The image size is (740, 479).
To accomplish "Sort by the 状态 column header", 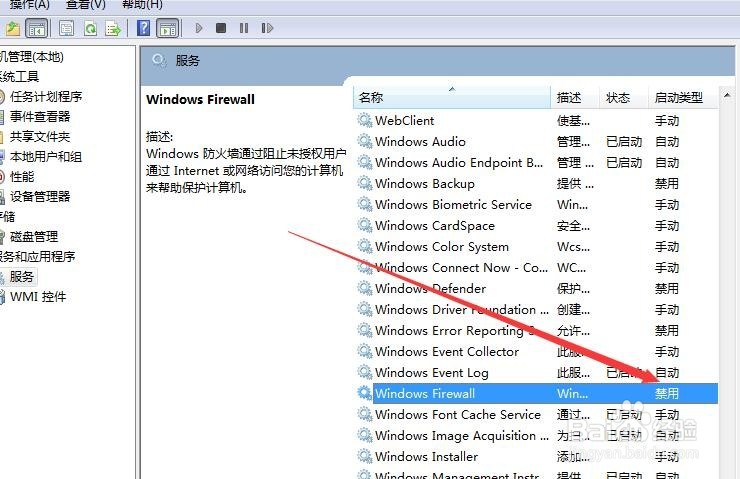I will click(624, 98).
